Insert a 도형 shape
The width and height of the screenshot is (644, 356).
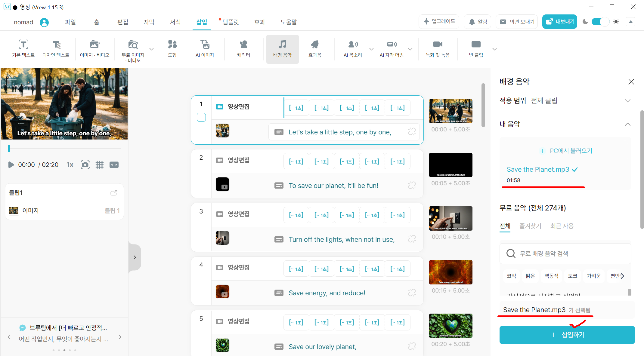[172, 48]
